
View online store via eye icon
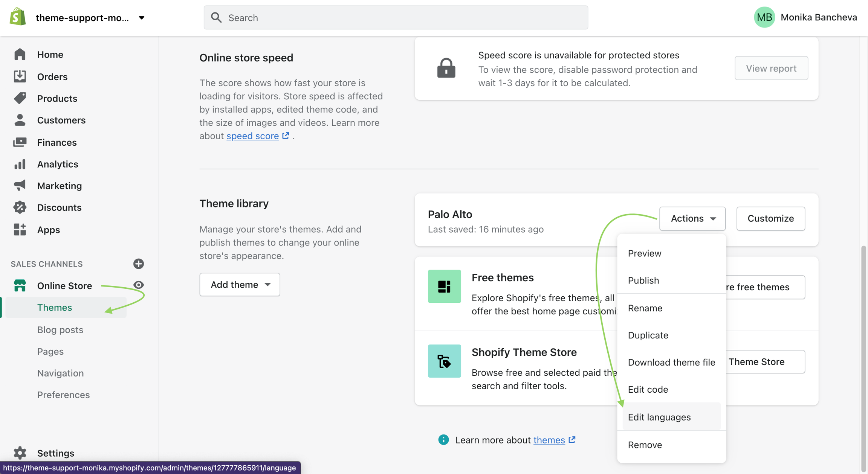[138, 285]
